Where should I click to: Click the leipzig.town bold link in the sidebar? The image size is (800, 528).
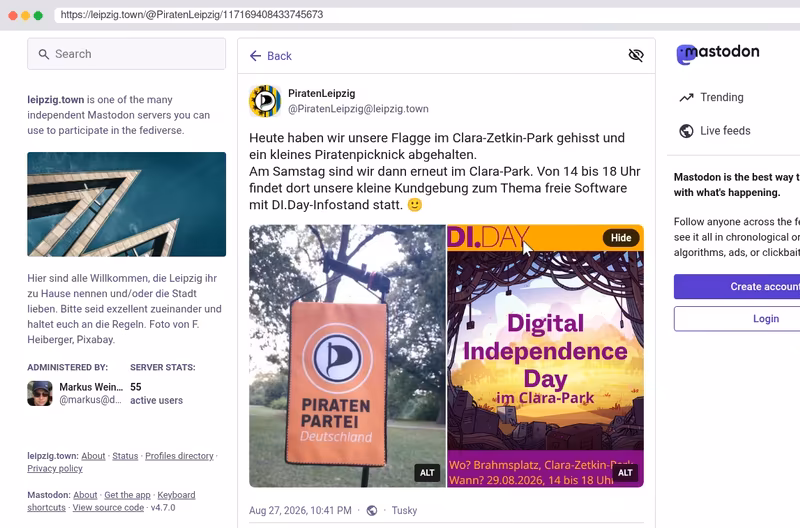click(56, 99)
